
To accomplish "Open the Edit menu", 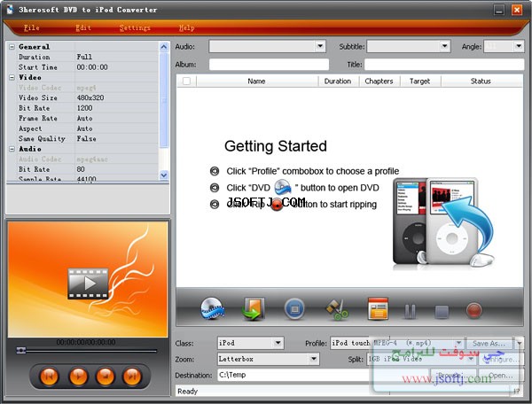I will [83, 27].
